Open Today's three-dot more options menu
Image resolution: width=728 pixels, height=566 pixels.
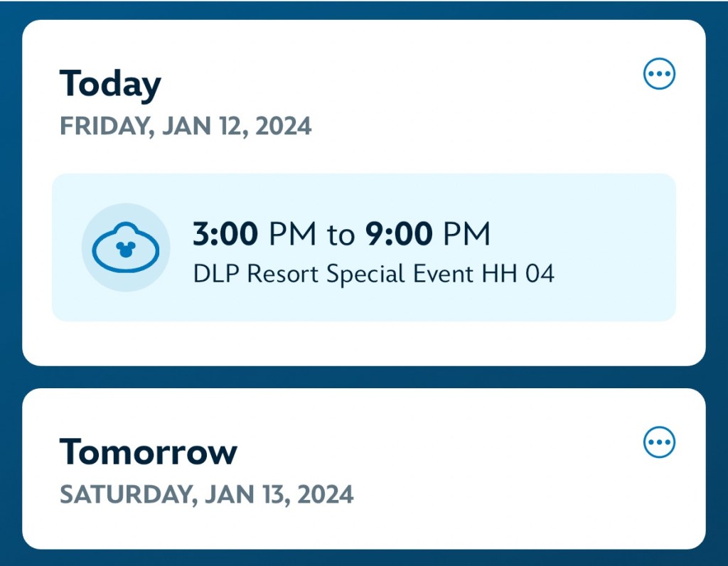(659, 74)
